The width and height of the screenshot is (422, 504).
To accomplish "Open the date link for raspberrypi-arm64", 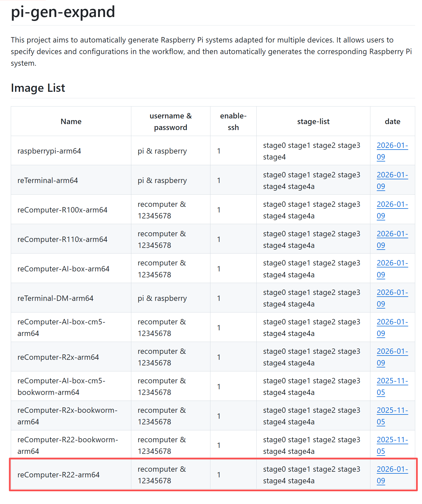I will coord(392,146).
